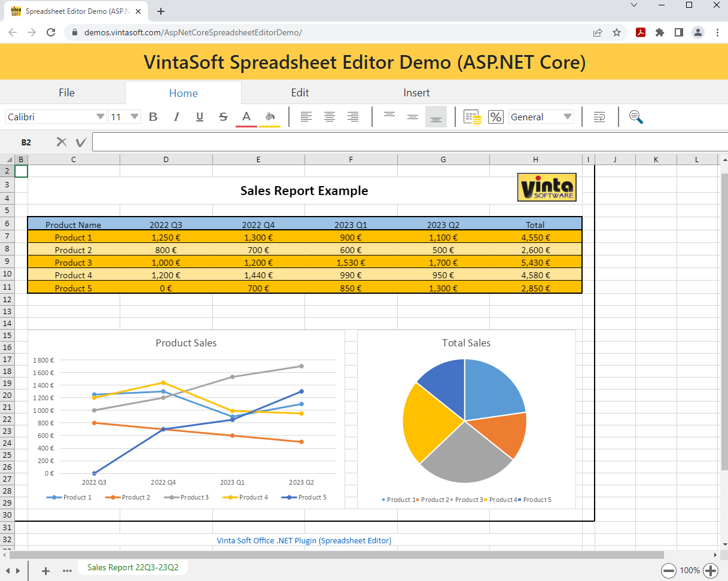728x581 pixels.
Task: Apply percent number format
Action: click(x=496, y=117)
